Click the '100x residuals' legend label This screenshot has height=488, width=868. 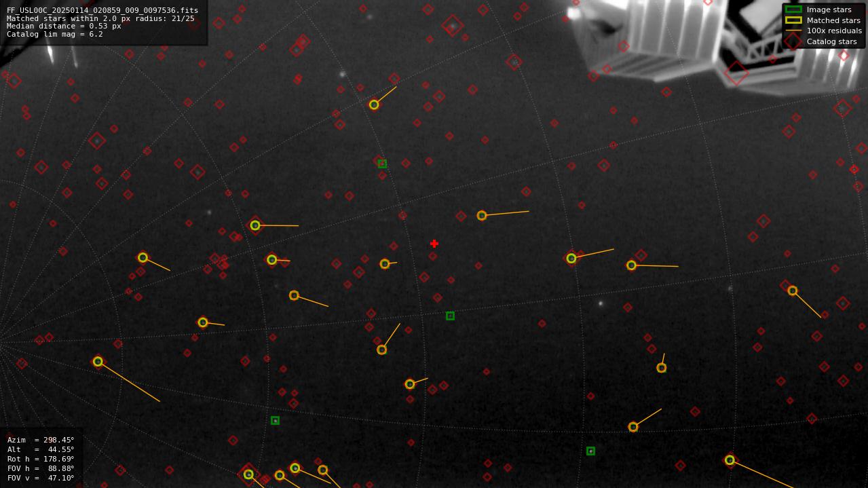[x=834, y=31]
